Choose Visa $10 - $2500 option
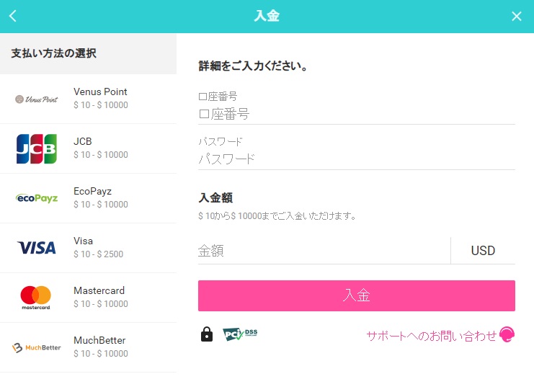Viewport: 534px width, 392px height. coord(88,248)
